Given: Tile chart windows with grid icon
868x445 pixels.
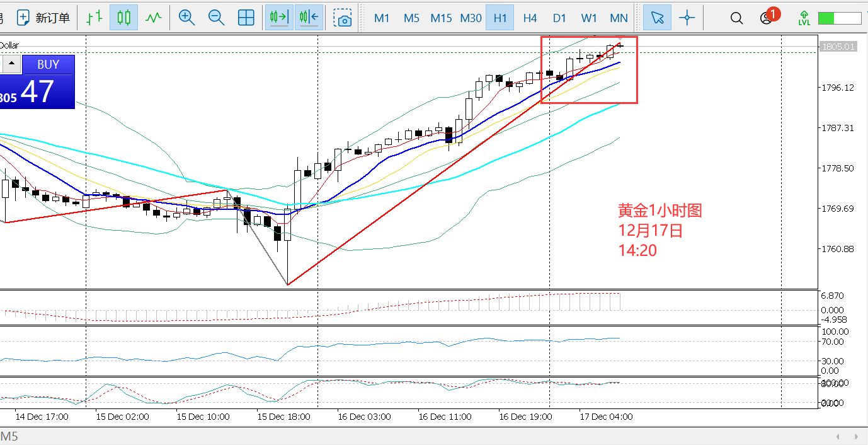Looking at the screenshot, I should point(246,18).
